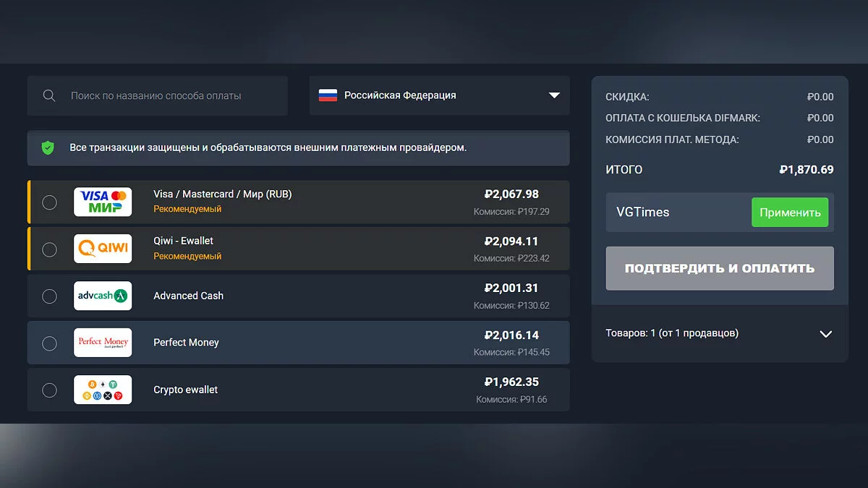Click the Perfect Money logo
Screen dimensions: 868x488
pyautogui.click(x=103, y=343)
